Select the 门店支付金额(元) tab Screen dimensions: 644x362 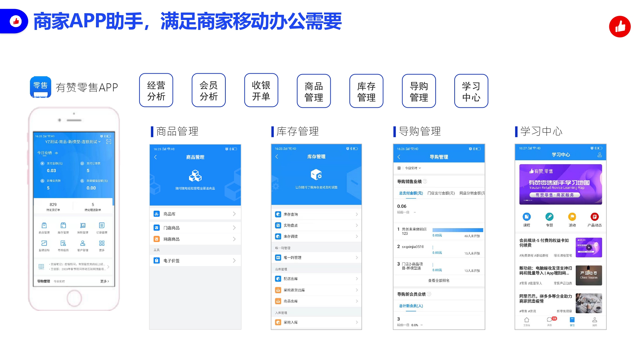tap(441, 193)
